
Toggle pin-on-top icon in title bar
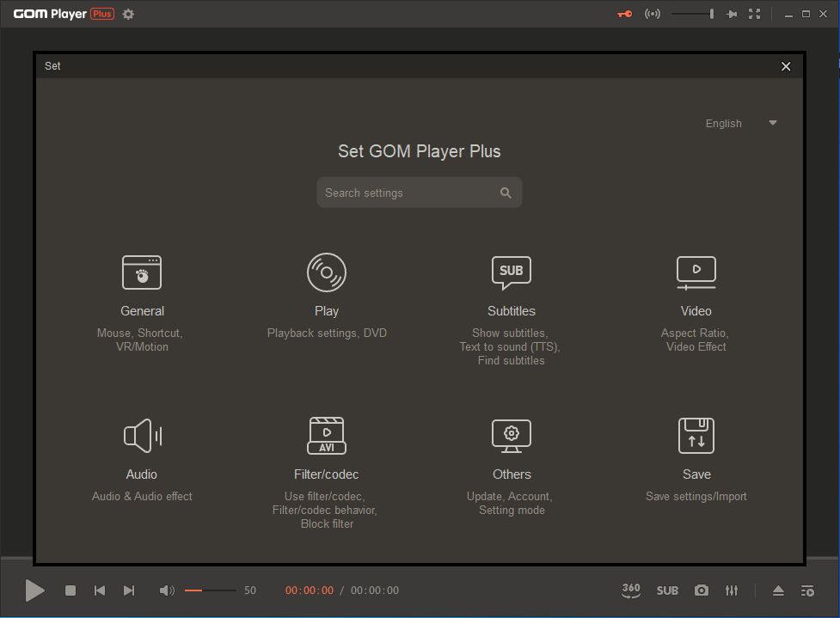click(x=732, y=14)
